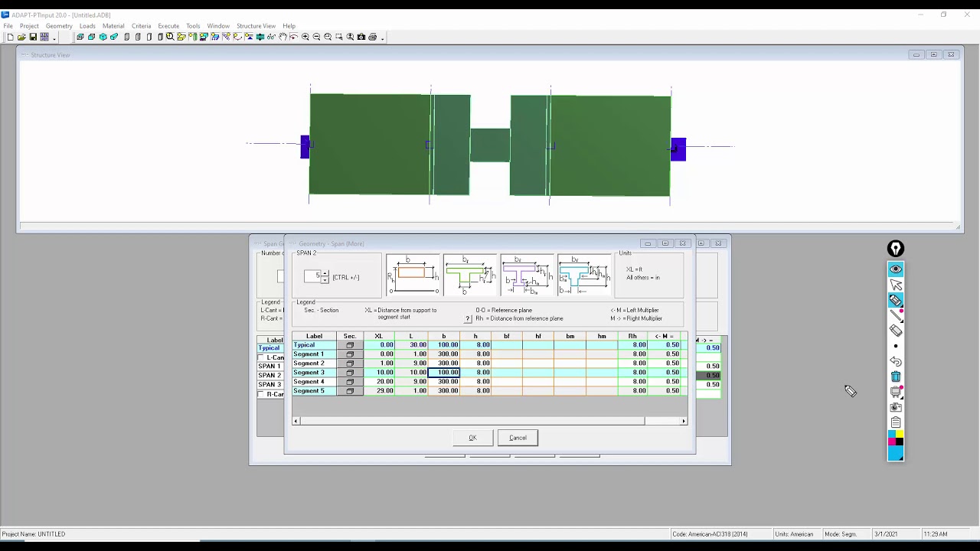Click the Segment 2 L cell 9.00
This screenshot has width=980, height=551.
[x=411, y=364]
